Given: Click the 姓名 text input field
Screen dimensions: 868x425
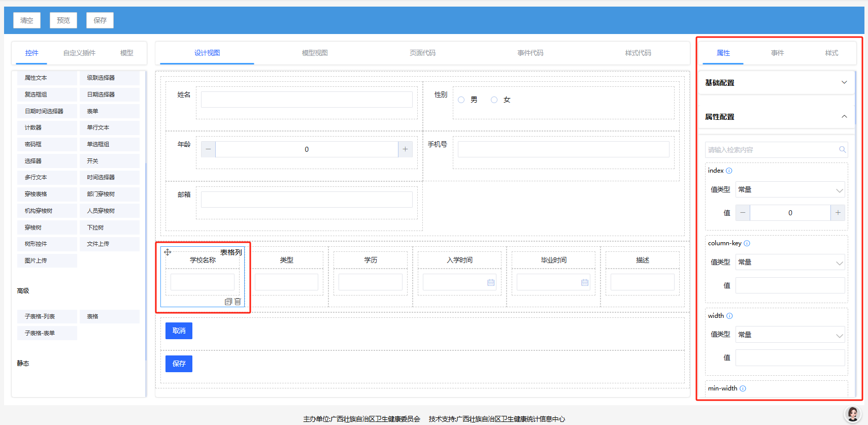Looking at the screenshot, I should pyautogui.click(x=307, y=100).
